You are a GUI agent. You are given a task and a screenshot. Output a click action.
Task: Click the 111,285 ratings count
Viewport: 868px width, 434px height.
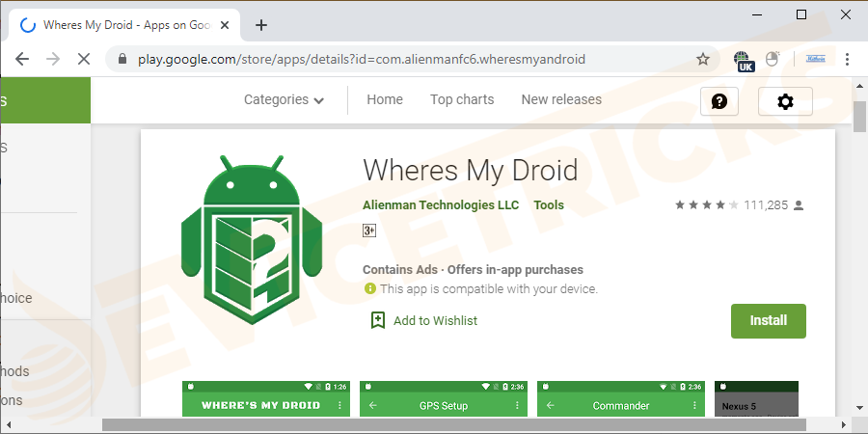point(766,205)
